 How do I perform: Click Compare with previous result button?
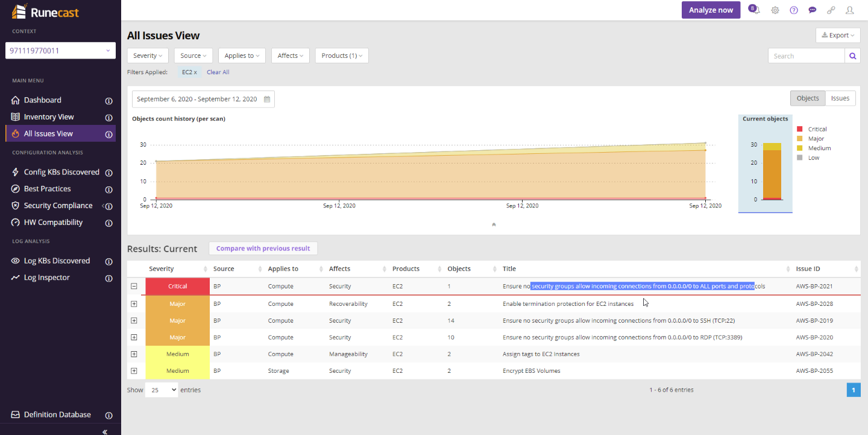click(x=263, y=249)
